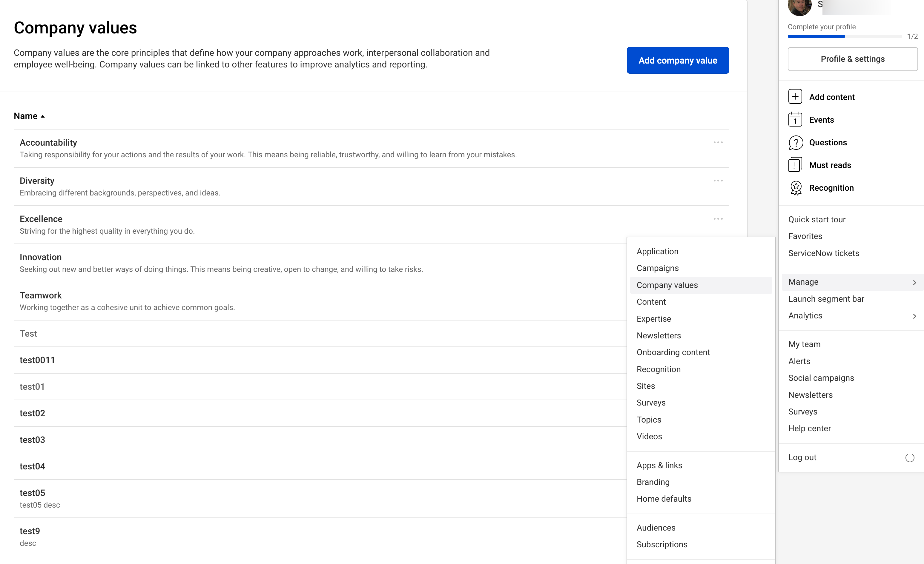Screen dimensions: 924x564
Task: Expand the Manage submenu chevron
Action: [x=914, y=282]
